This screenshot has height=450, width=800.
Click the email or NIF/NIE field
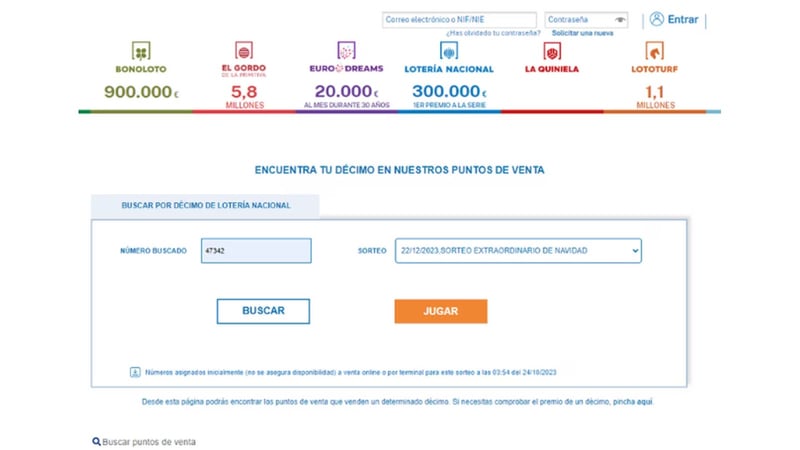[x=459, y=19]
